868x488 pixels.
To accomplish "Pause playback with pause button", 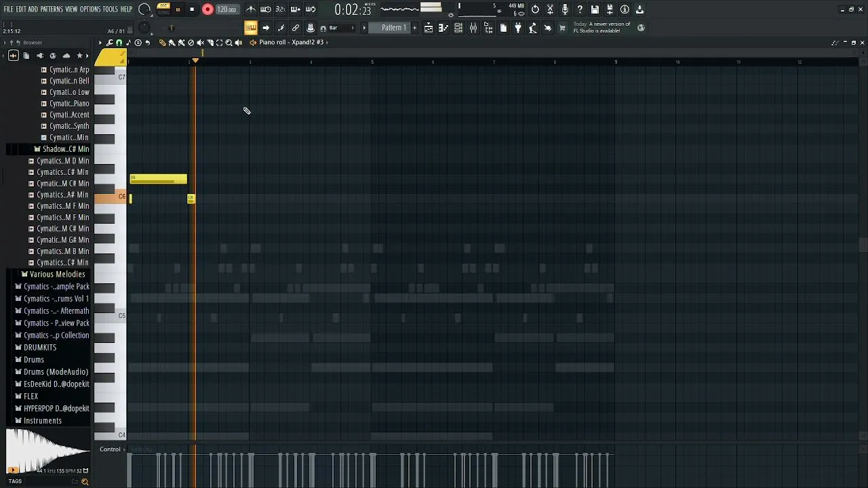I will (178, 9).
